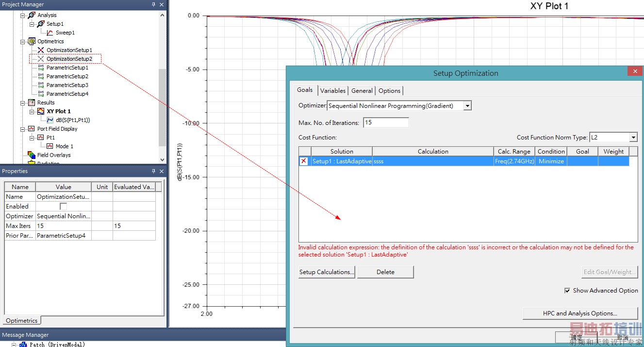Image resolution: width=644 pixels, height=347 pixels.
Task: Click the ParametricSetup3 X=1 icon
Action: tap(41, 85)
